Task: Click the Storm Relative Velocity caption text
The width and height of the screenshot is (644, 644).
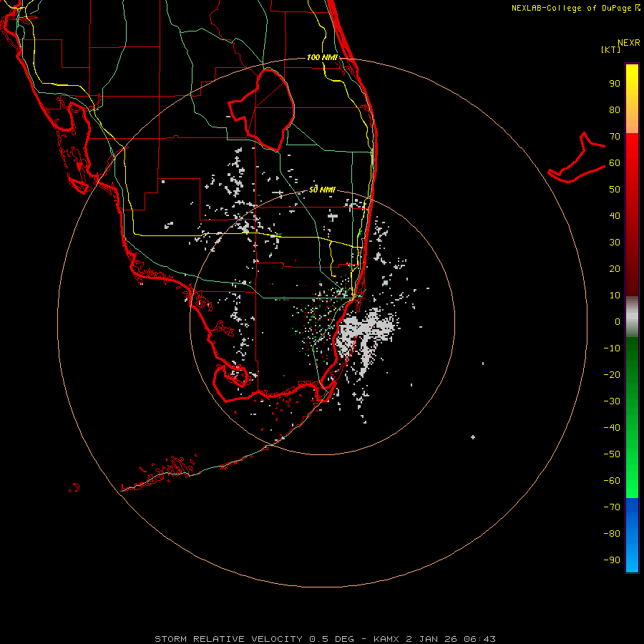Action: (x=325, y=639)
